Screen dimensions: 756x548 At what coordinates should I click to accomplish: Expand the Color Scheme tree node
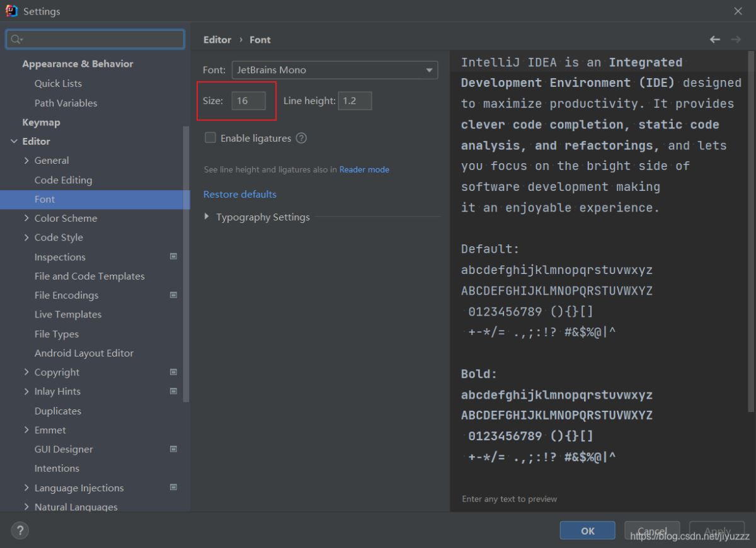(x=26, y=218)
